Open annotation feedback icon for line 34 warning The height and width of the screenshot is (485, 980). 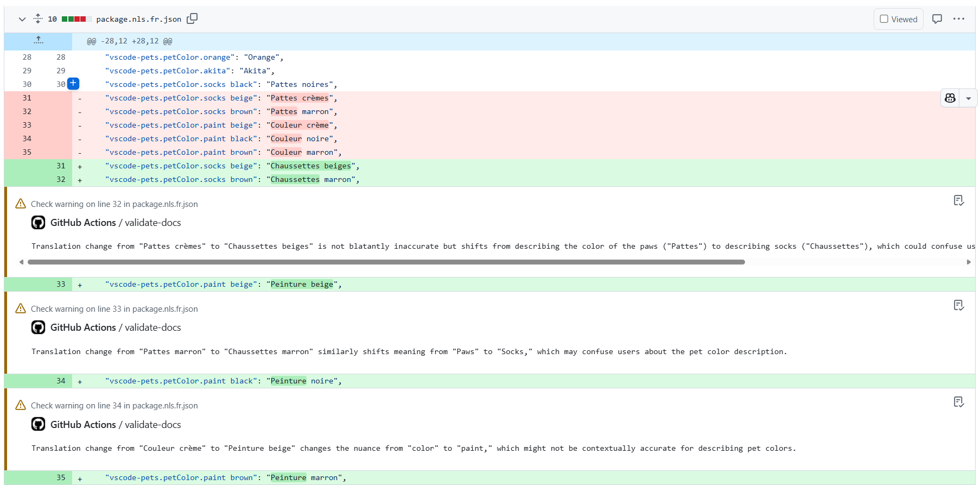pyautogui.click(x=959, y=402)
